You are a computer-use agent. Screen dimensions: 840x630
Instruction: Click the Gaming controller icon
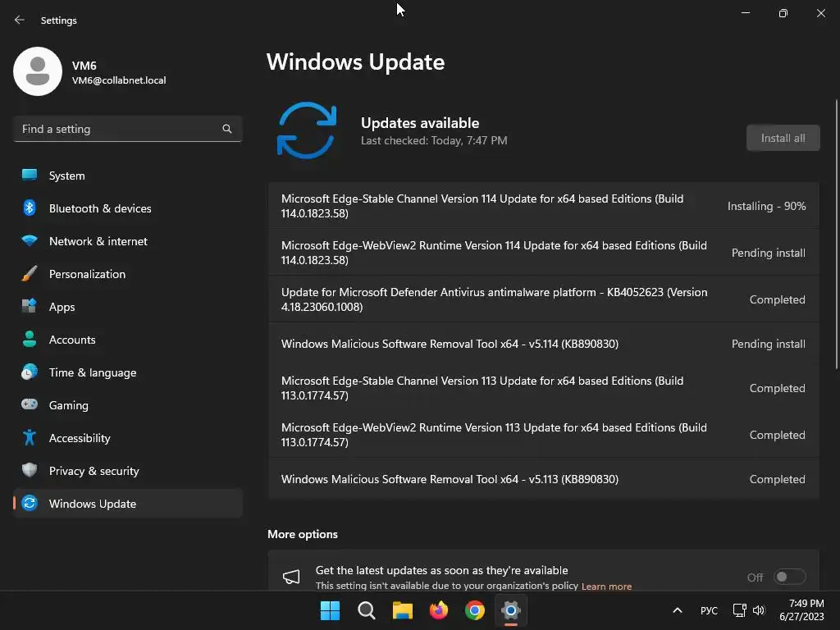(x=30, y=404)
